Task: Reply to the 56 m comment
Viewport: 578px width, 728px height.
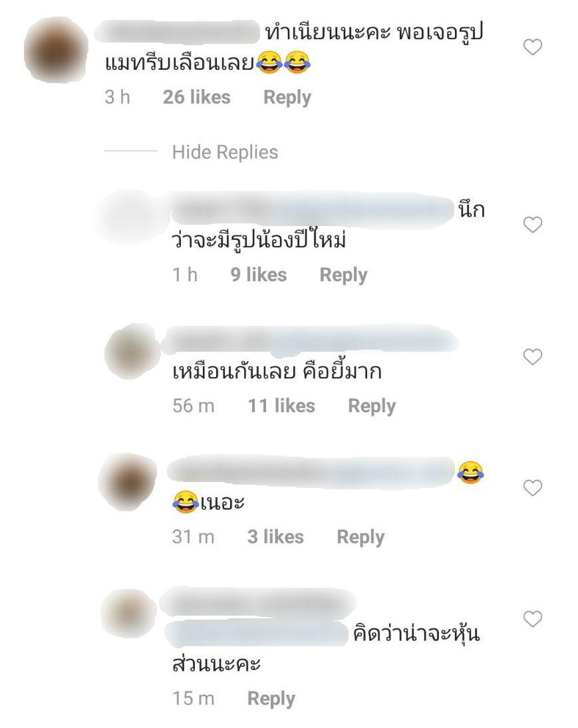Action: [x=372, y=406]
